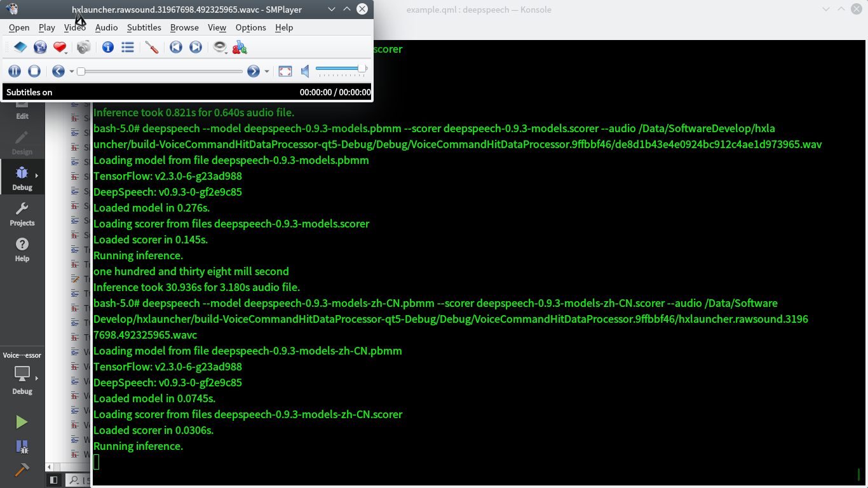The image size is (868, 488).
Task: Click the SMPlayer time display 00:00:00 / 00:00:00
Action: pos(335,92)
